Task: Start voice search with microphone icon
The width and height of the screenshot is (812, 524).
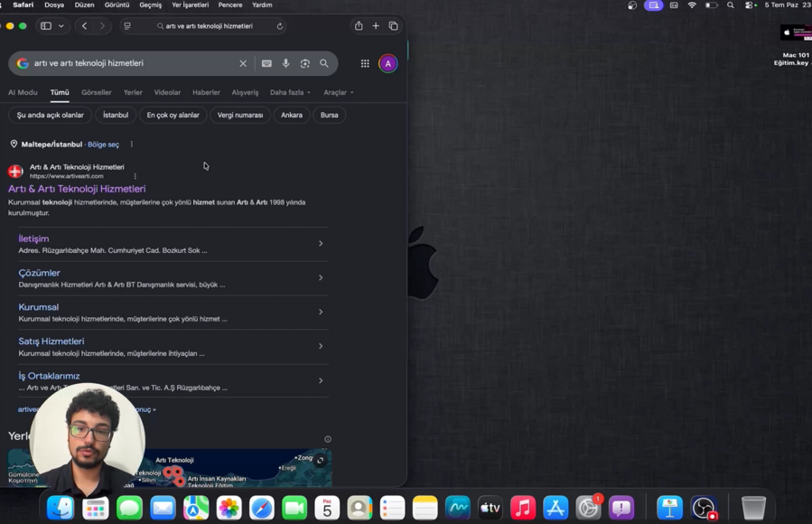Action: coord(285,63)
